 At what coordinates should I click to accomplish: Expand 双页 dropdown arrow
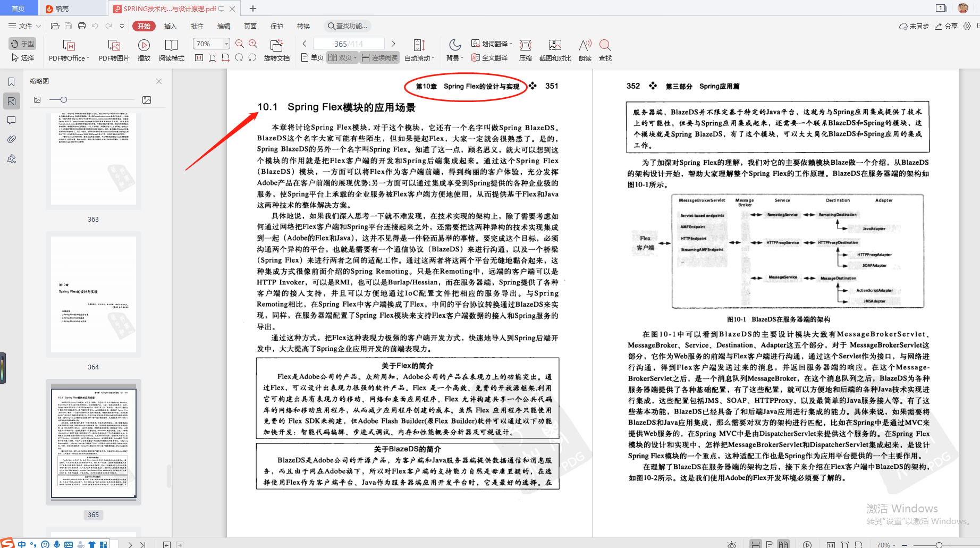[356, 57]
